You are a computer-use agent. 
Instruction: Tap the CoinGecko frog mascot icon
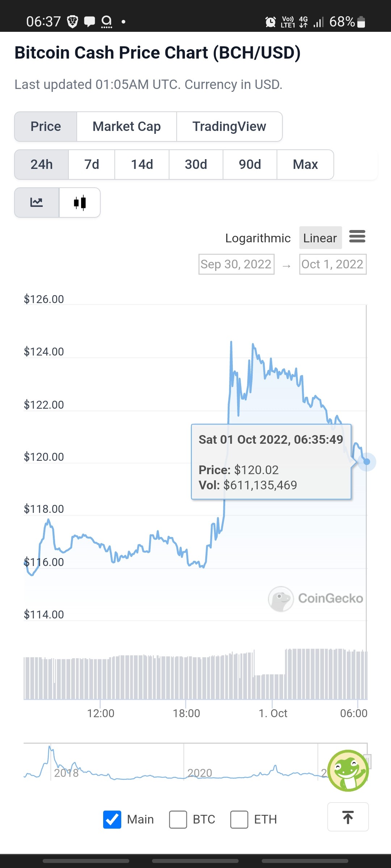348,771
